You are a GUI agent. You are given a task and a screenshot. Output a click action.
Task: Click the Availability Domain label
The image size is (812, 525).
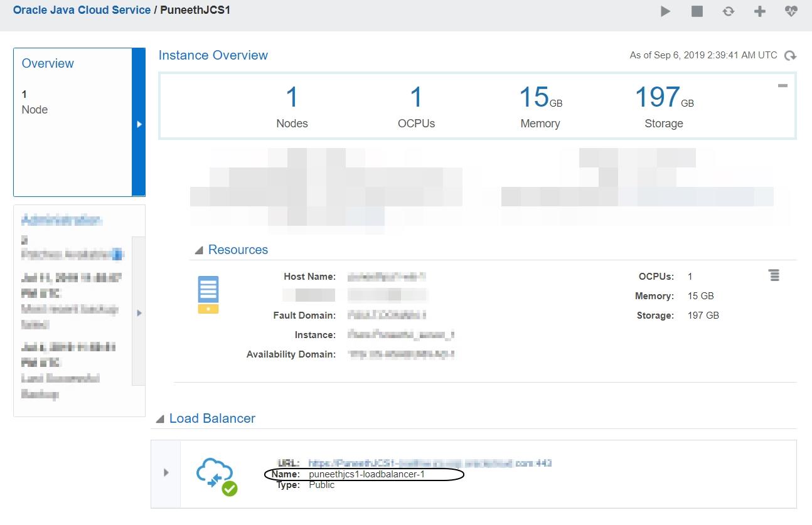tap(291, 354)
